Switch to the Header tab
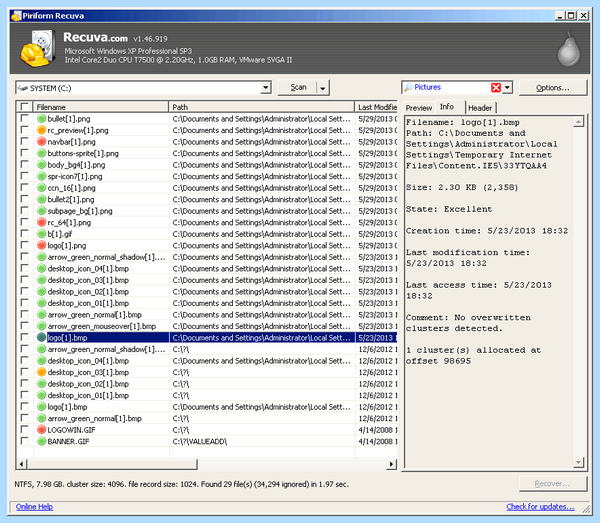The height and width of the screenshot is (523, 600). coord(480,108)
